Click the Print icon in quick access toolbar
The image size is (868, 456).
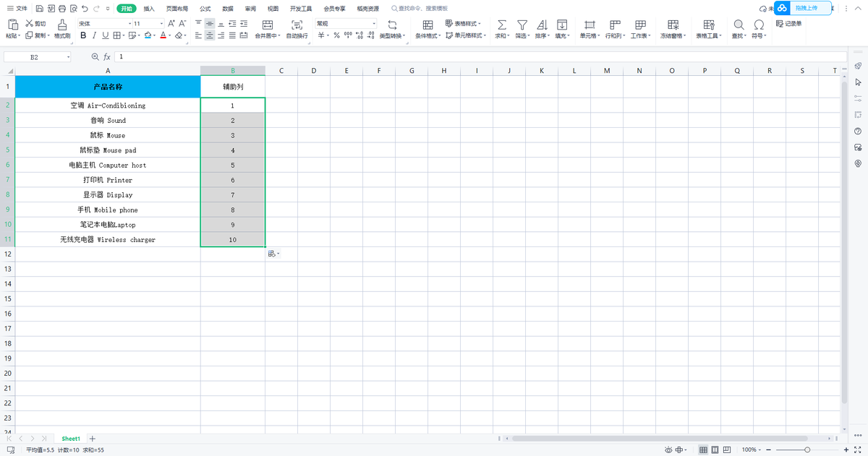click(62, 9)
